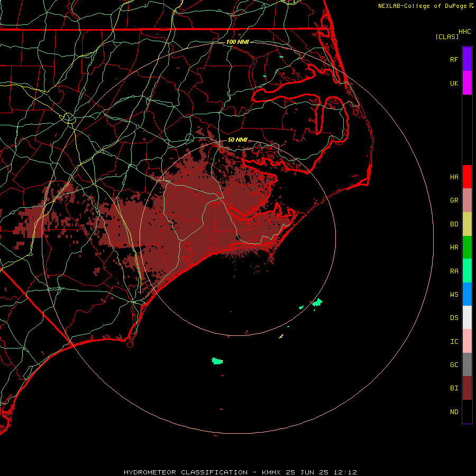This screenshot has width=476, height=476.
Task: Click the 50 NMI range ring label
Action: coord(237,140)
